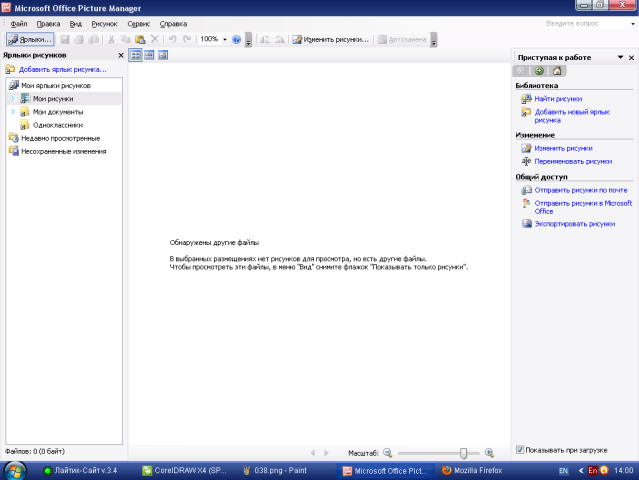Select Одноклассники folder
Screen dimensions: 639x480
(57, 125)
